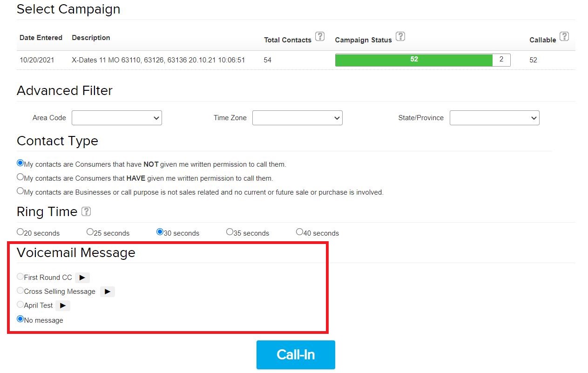Image resolution: width=588 pixels, height=373 pixels.
Task: Play the First Round CC voicemail
Action: pyautogui.click(x=82, y=278)
